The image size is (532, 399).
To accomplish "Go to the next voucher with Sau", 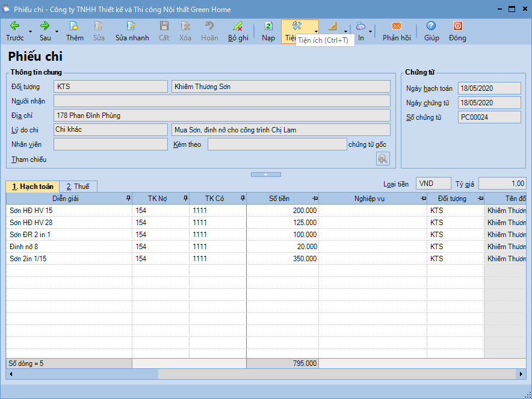I will pyautogui.click(x=45, y=31).
